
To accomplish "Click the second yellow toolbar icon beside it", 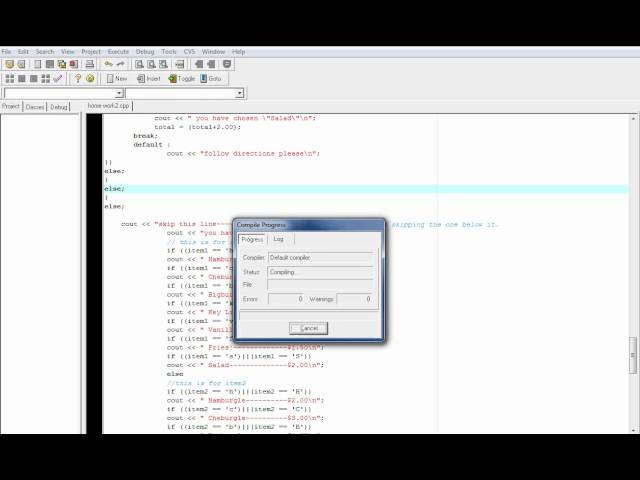I will click(x=21, y=64).
